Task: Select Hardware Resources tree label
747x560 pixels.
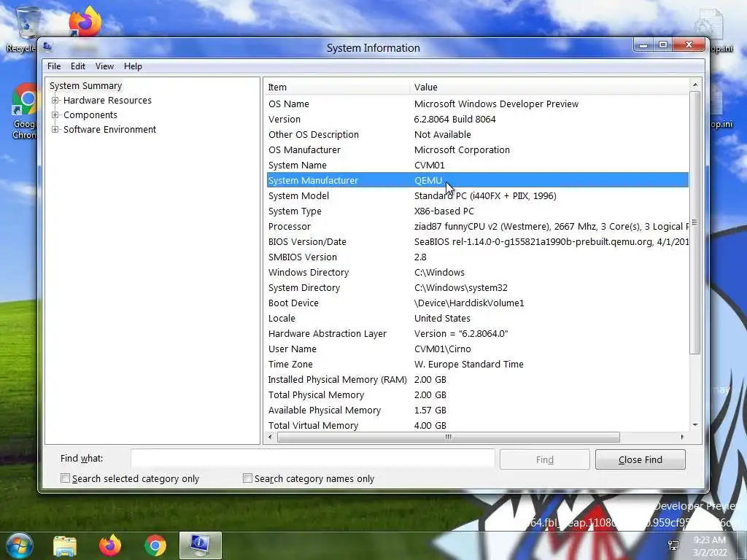Action: [x=107, y=101]
